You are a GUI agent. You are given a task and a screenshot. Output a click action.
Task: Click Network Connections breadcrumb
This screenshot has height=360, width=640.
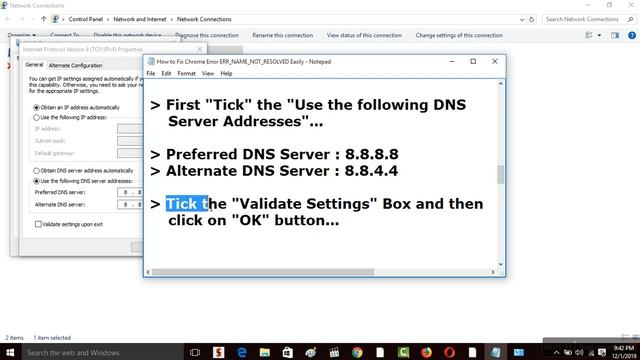coord(204,19)
